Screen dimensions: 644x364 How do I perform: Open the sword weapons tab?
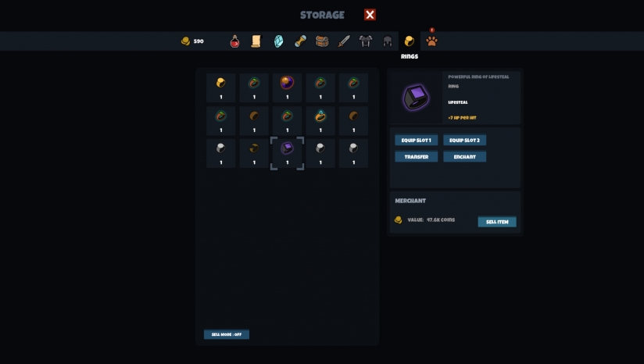click(x=344, y=41)
